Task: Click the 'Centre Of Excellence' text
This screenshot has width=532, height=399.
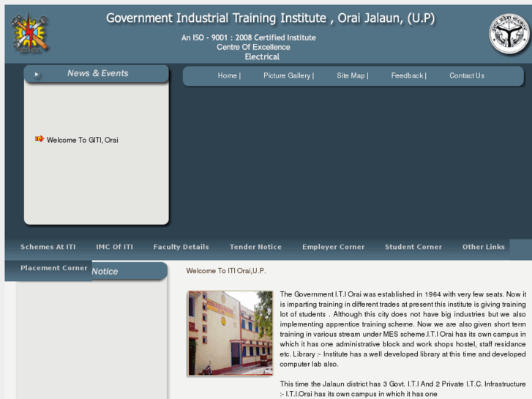Action: [253, 47]
